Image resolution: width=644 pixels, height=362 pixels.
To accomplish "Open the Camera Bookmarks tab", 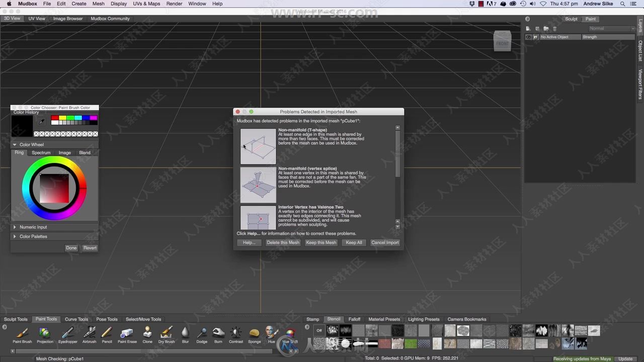I will coord(467,319).
